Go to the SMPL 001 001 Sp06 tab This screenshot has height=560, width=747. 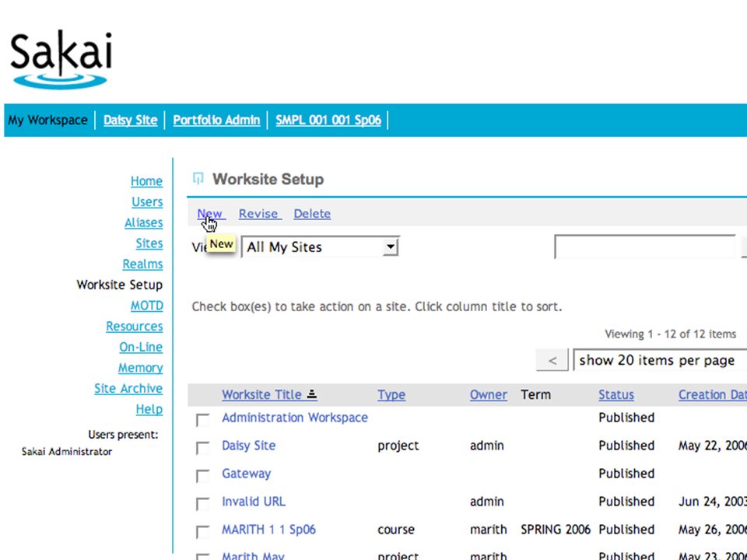[x=328, y=120]
